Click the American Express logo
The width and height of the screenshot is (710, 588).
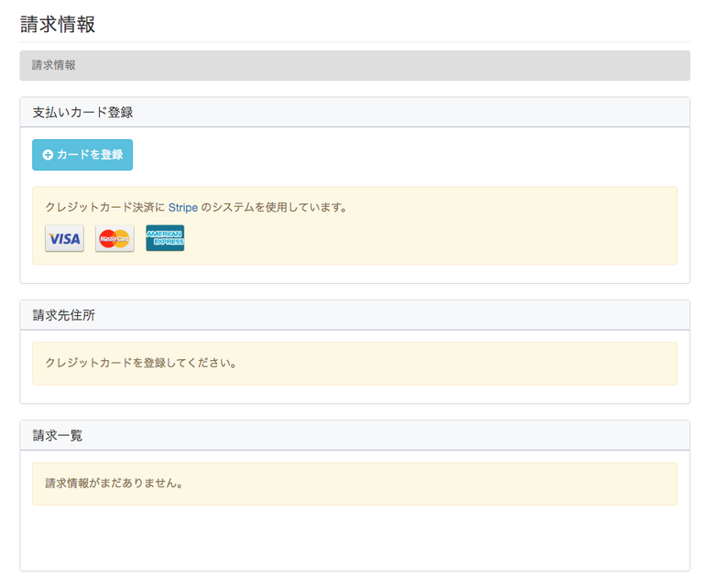165,238
